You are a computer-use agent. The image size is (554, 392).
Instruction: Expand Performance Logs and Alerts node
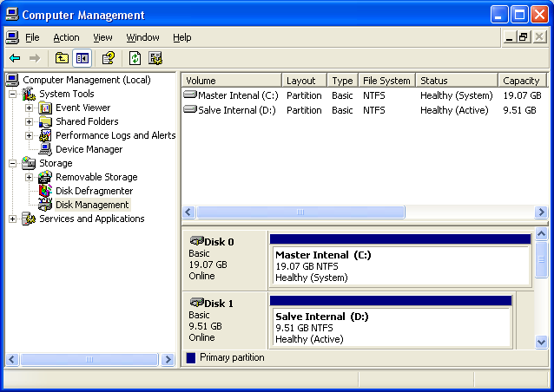pos(29,135)
